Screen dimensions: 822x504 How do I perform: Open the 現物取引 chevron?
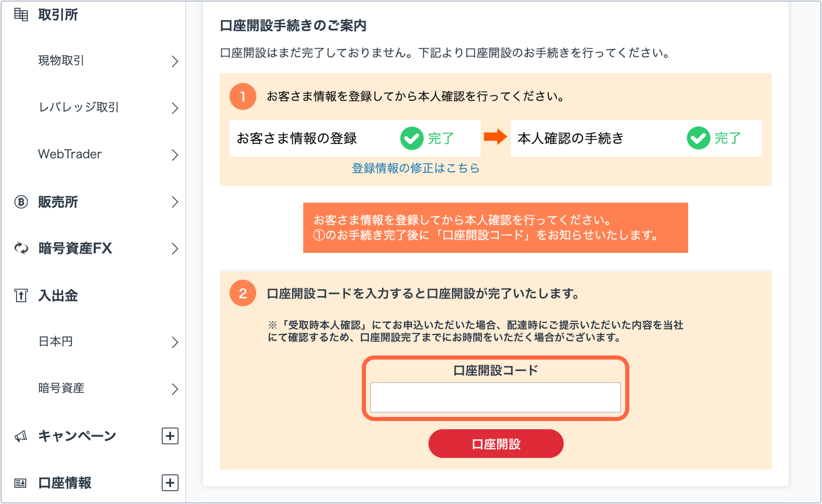175,61
